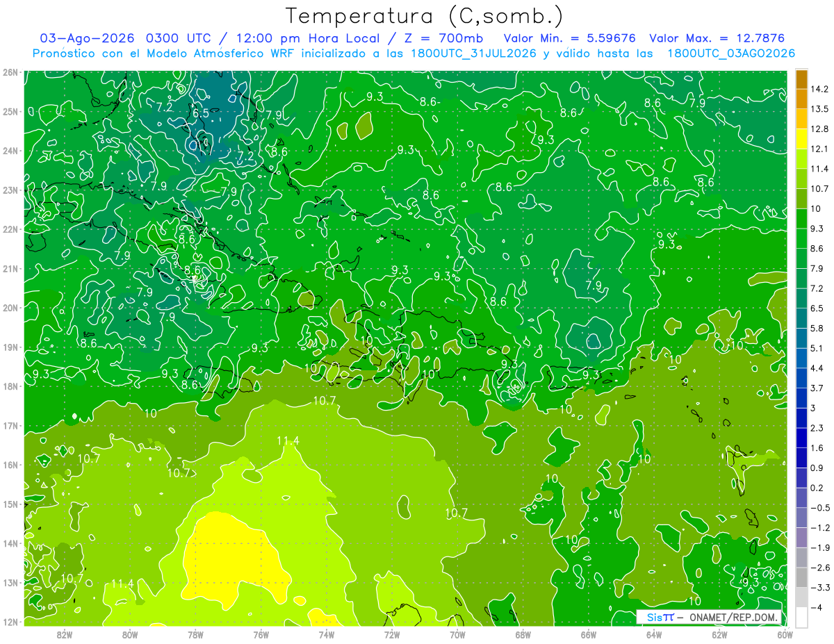834x644 pixels.
Task: Click the "24N" latitude axis label
Action: [x=10, y=151]
